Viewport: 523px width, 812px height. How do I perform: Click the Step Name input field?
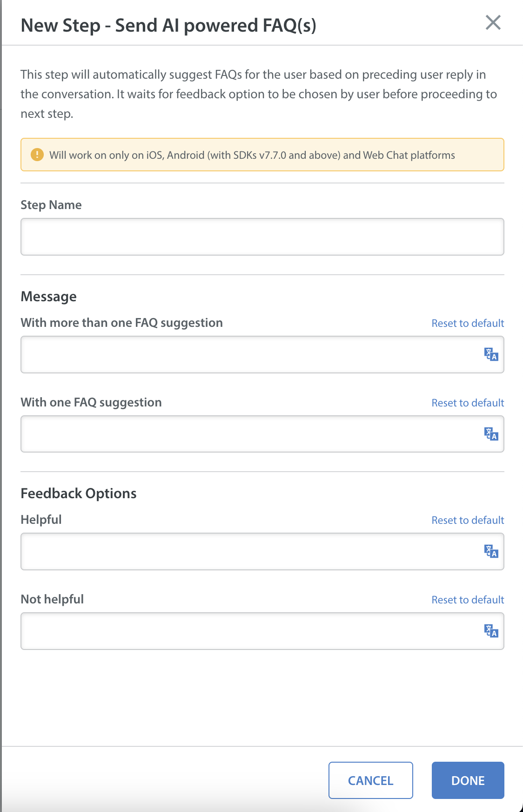262,237
